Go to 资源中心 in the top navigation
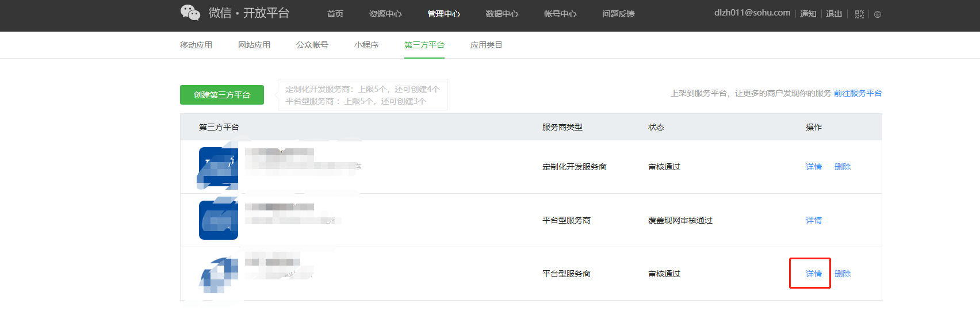 (x=385, y=14)
